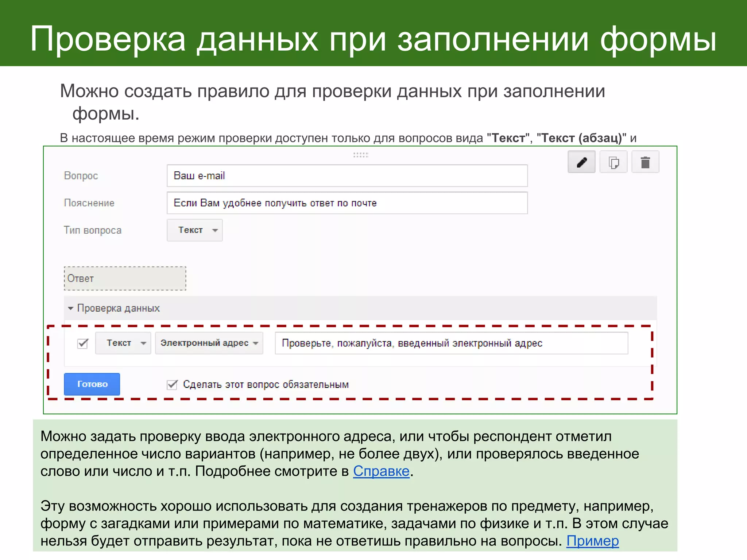Screen dimensions: 747x560
Task: Click the pencil edit icon
Action: [x=581, y=162]
